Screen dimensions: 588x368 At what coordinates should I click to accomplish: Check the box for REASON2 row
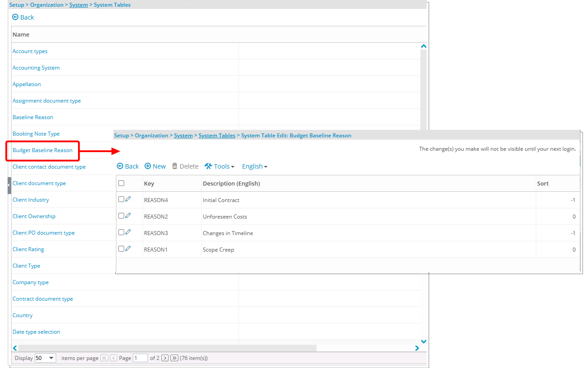point(121,216)
